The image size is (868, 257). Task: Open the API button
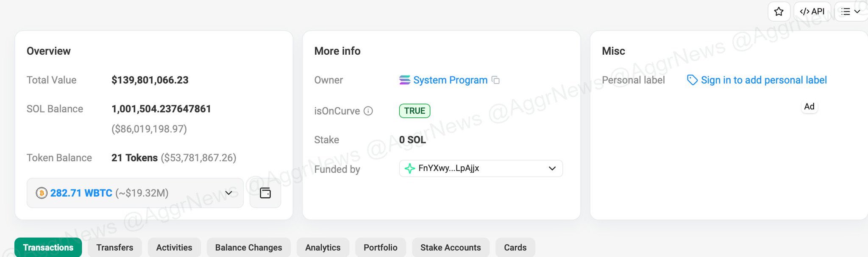pyautogui.click(x=812, y=11)
